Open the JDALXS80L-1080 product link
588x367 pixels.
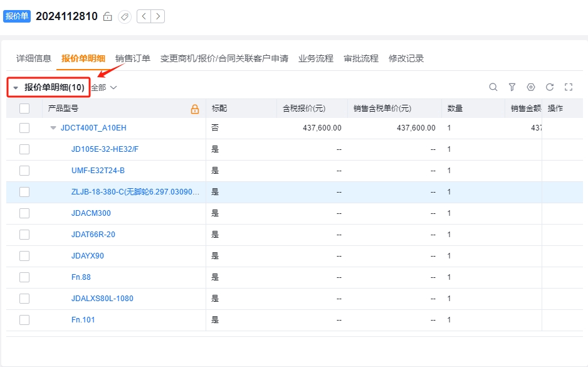point(102,299)
